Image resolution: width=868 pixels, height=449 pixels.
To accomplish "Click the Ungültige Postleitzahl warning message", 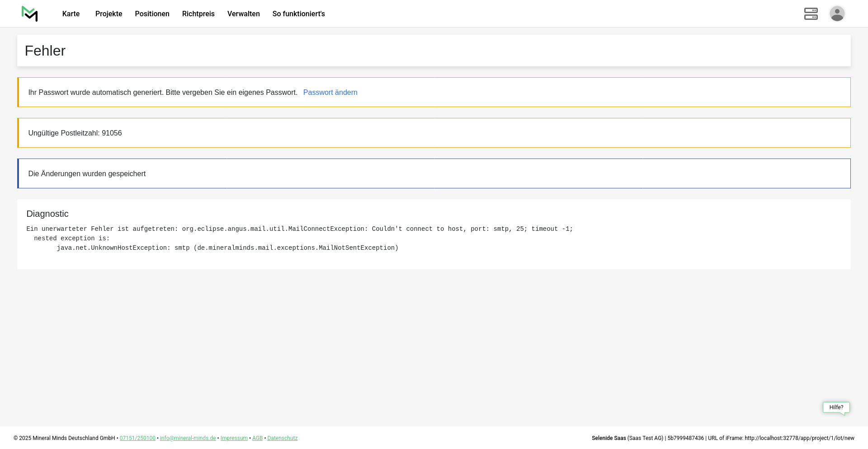I will point(75,133).
